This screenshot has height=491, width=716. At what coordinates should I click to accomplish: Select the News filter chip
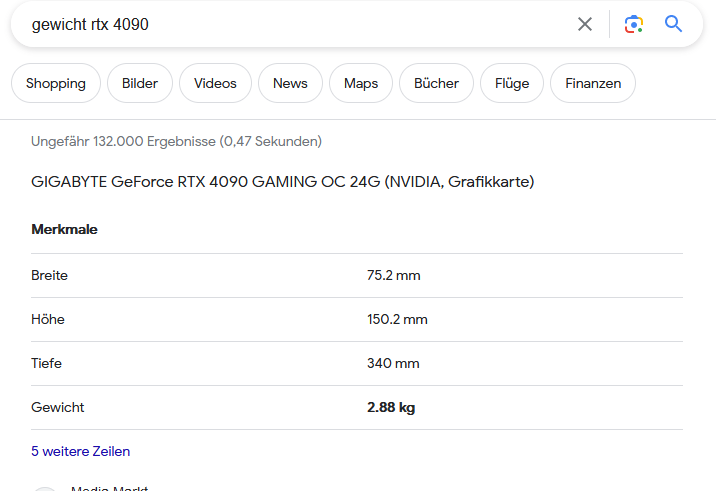[x=290, y=83]
